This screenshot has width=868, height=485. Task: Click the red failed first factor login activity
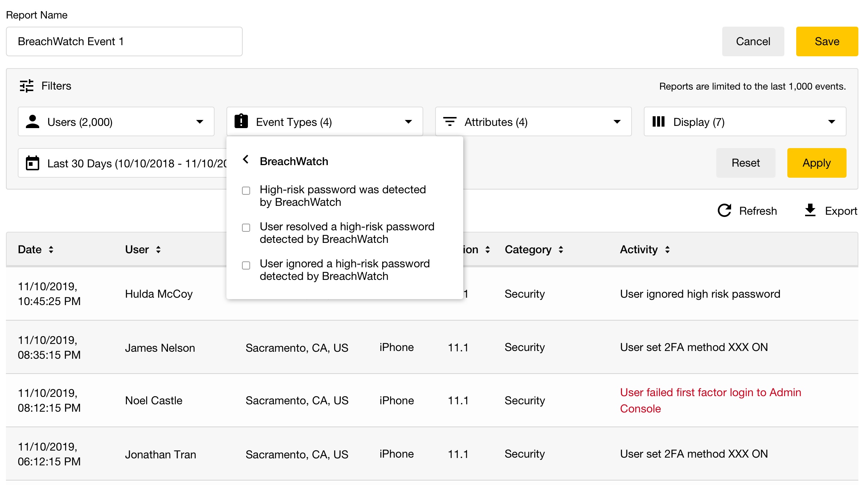[711, 401]
